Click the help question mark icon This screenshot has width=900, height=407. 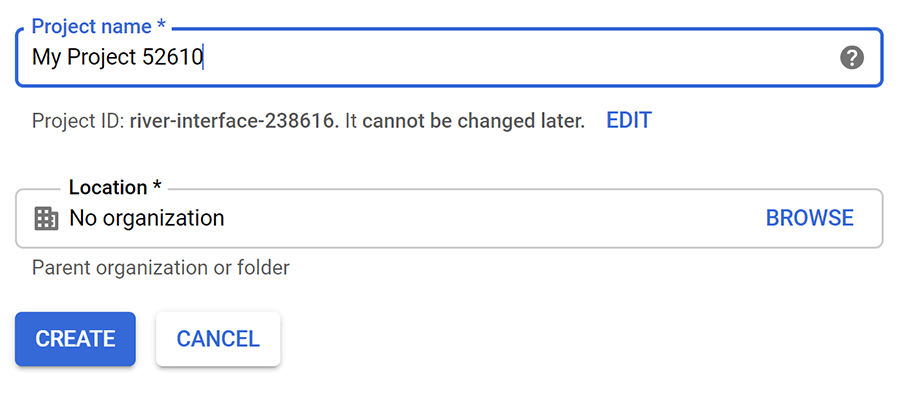click(851, 58)
